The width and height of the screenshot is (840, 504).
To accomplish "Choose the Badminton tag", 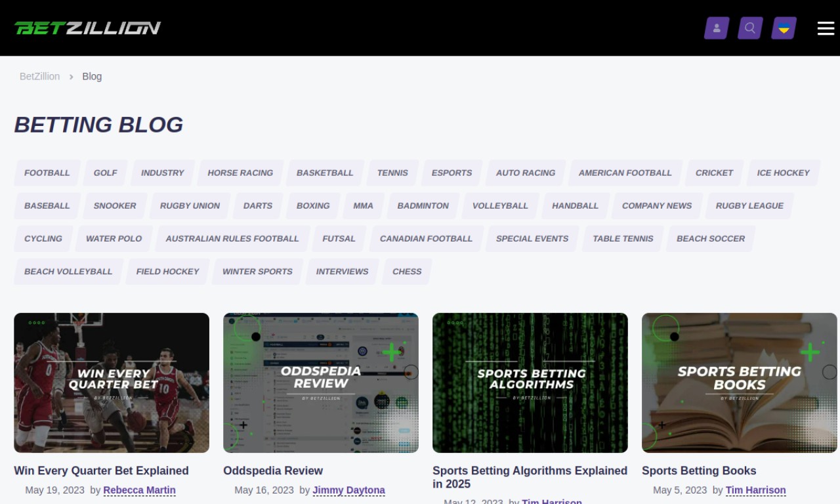I will point(423,205).
